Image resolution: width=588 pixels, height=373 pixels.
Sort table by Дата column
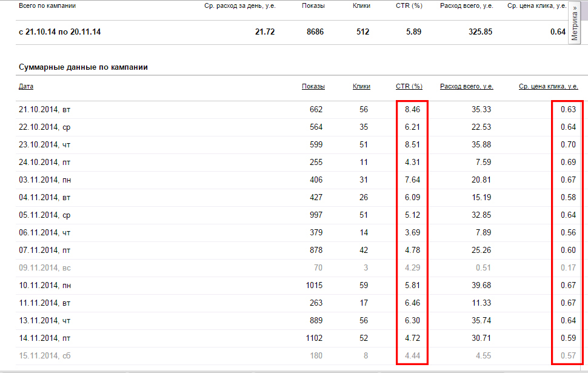click(x=26, y=87)
